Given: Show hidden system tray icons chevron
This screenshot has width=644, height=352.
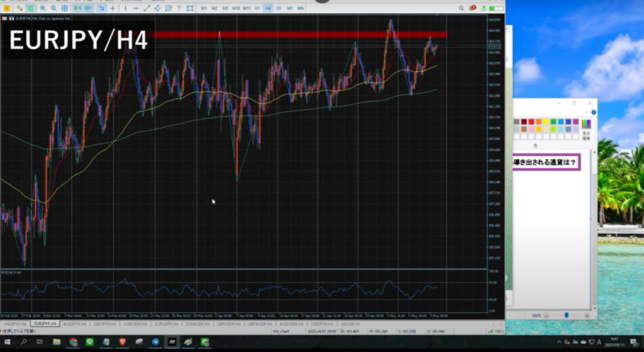Looking at the screenshot, I should pos(559,342).
